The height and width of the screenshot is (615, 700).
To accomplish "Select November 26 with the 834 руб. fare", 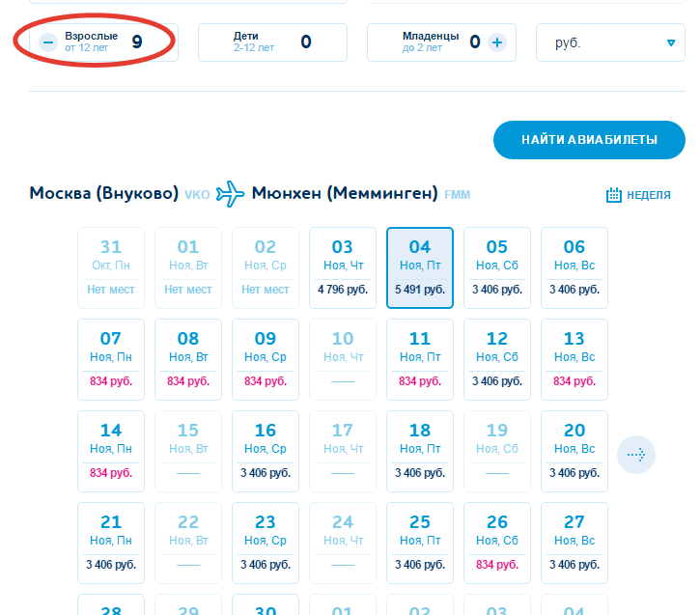I will coord(497,543).
